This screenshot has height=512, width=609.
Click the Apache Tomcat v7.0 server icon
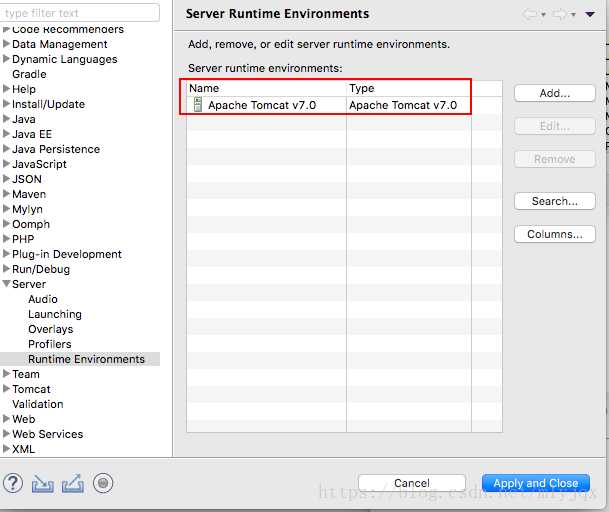[x=198, y=104]
